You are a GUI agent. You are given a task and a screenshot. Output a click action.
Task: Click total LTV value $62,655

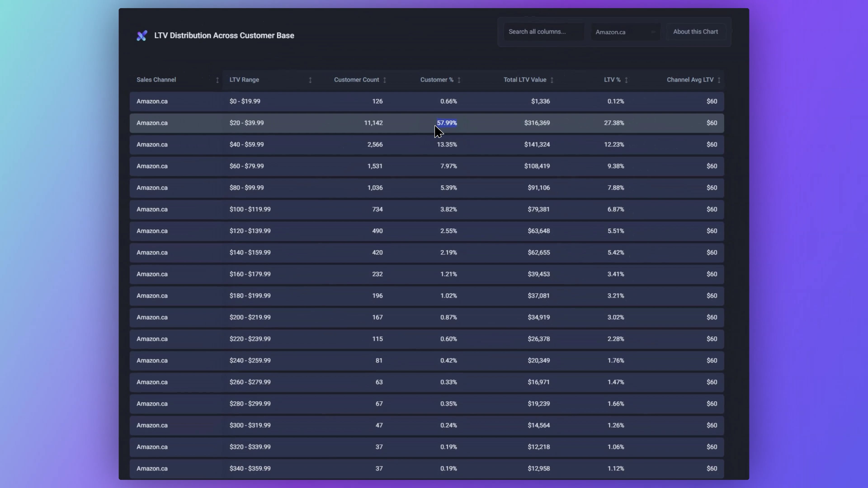(x=538, y=252)
